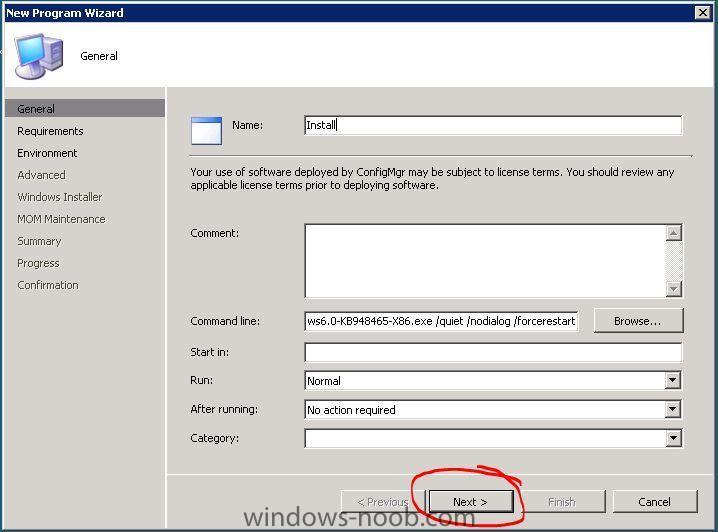The width and height of the screenshot is (718, 532).
Task: Select the Advanced step in sidebar
Action: [41, 175]
